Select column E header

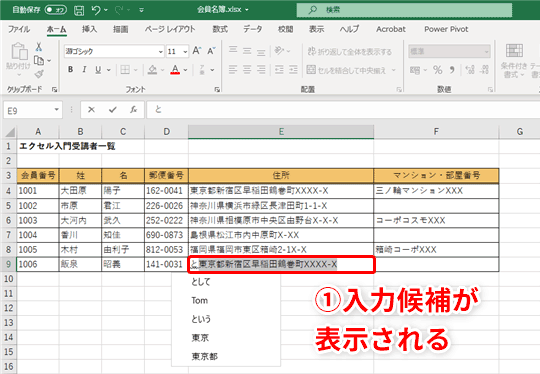point(281,132)
